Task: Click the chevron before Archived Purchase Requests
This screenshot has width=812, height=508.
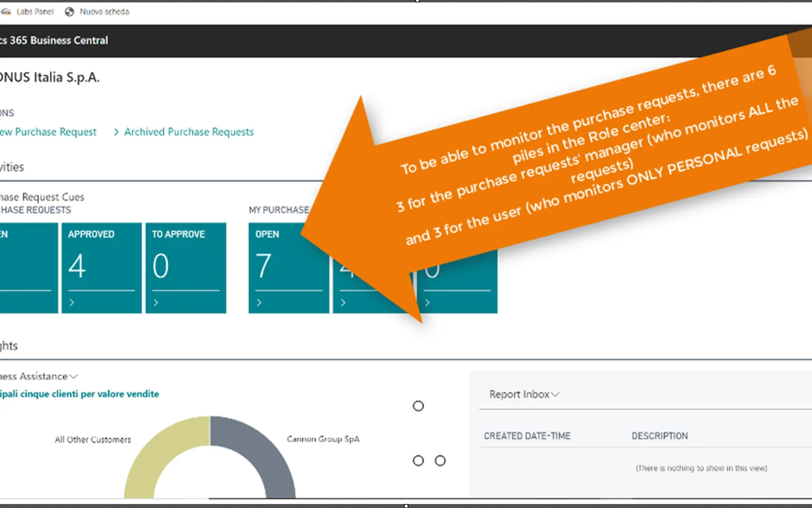Action: click(116, 132)
